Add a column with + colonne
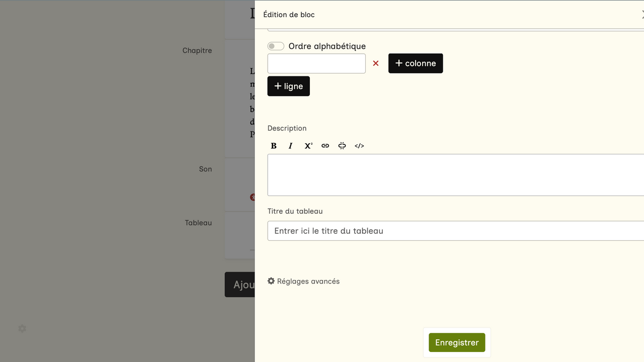 [x=416, y=63]
